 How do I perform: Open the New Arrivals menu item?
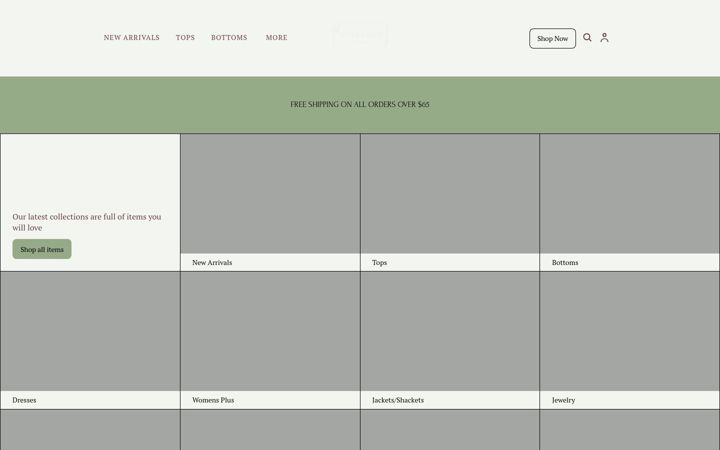132,38
